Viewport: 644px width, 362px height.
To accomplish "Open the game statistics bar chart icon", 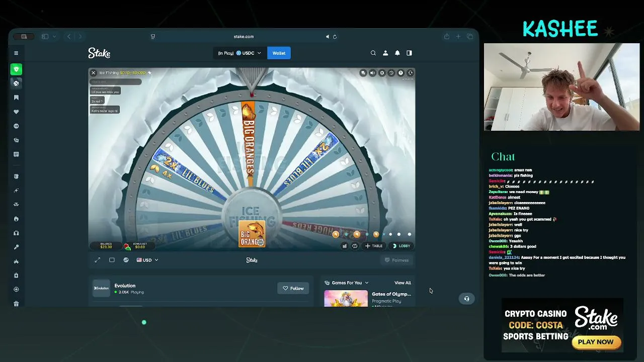I will coord(345,246).
